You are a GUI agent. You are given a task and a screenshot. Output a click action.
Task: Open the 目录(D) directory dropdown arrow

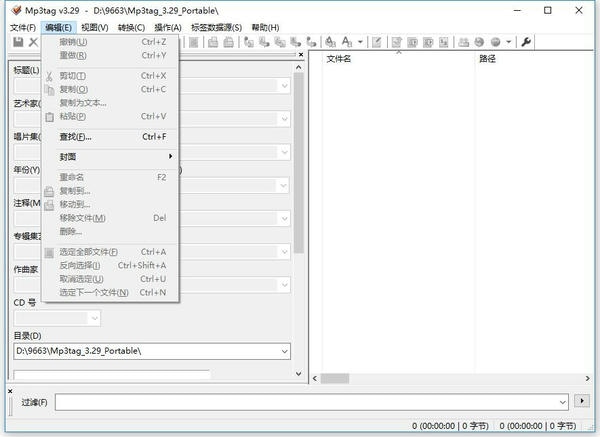(284, 351)
